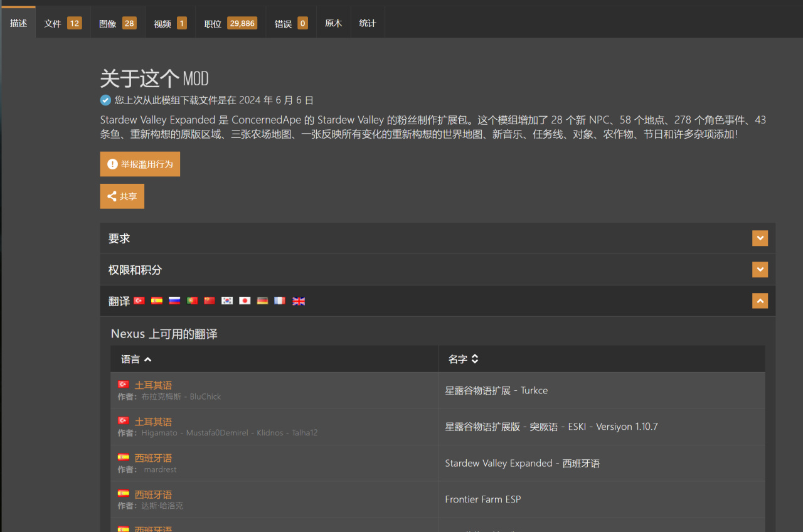Open the 描述 tab
This screenshot has width=803, height=532.
pyautogui.click(x=18, y=23)
